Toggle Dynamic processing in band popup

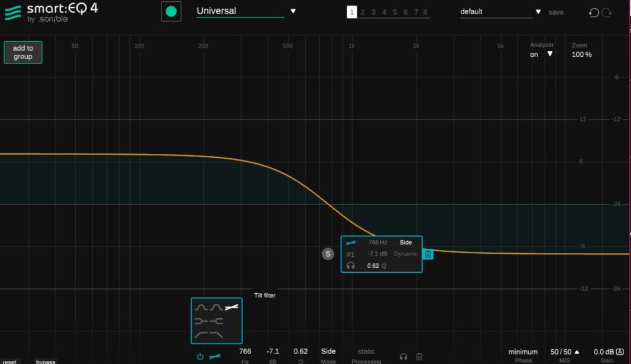point(405,254)
